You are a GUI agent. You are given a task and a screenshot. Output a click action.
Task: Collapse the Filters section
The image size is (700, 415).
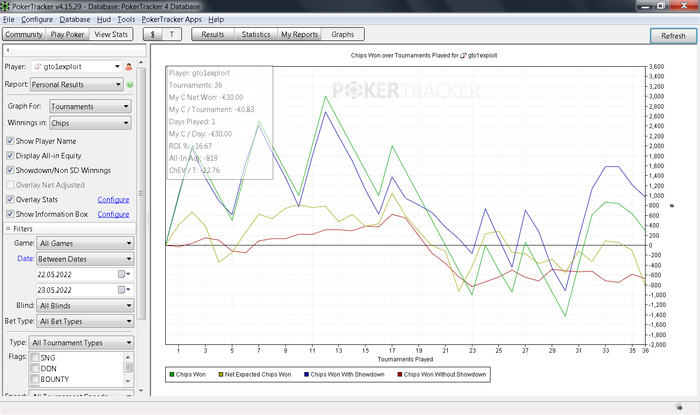(x=8, y=228)
